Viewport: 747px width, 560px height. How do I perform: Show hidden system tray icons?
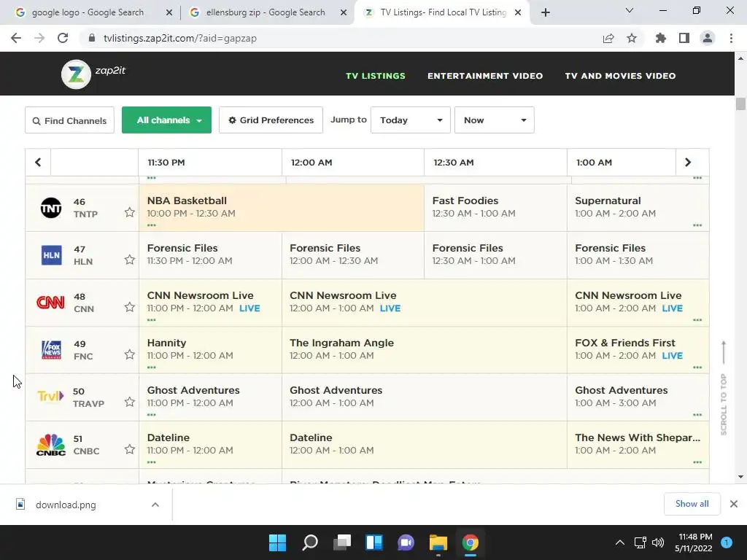[x=620, y=542]
